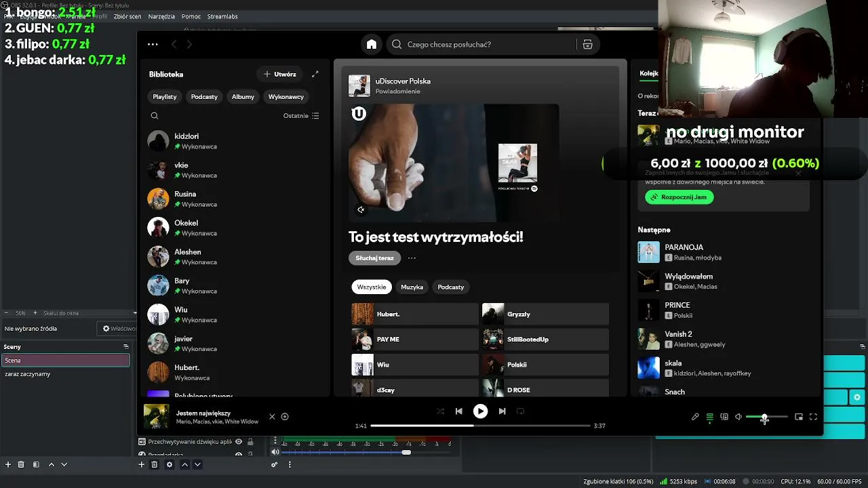The height and width of the screenshot is (488, 868).
Task: Remove the selected OBS source
Action: click(154, 465)
